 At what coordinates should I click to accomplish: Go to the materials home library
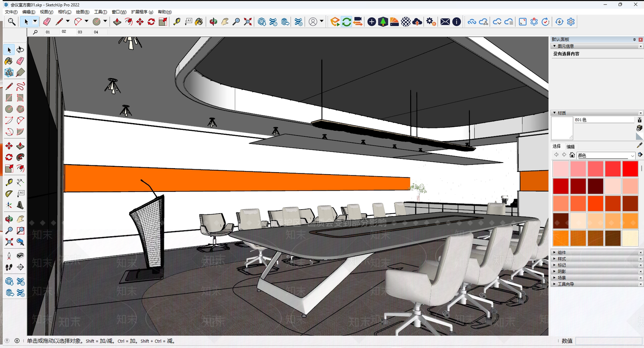(x=572, y=155)
